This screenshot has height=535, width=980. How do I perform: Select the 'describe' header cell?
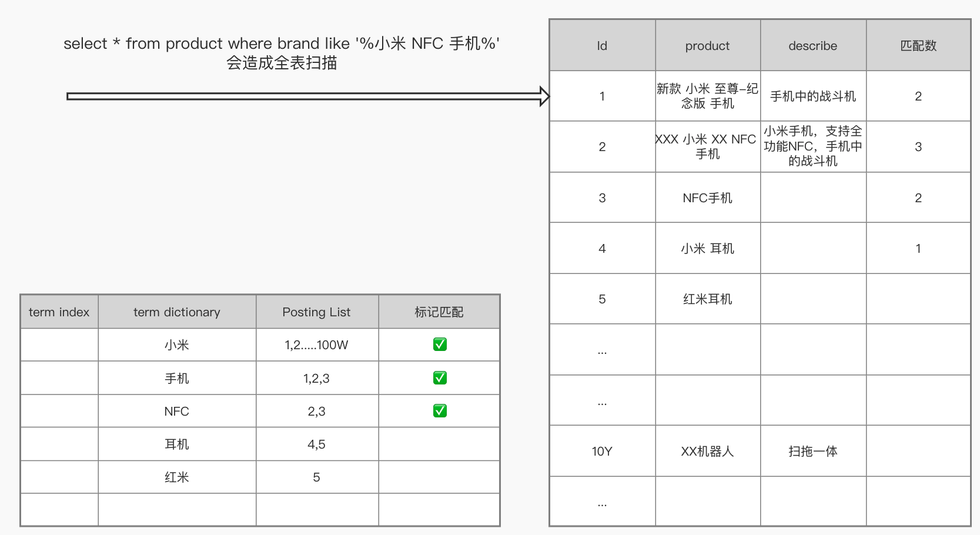pos(813,45)
